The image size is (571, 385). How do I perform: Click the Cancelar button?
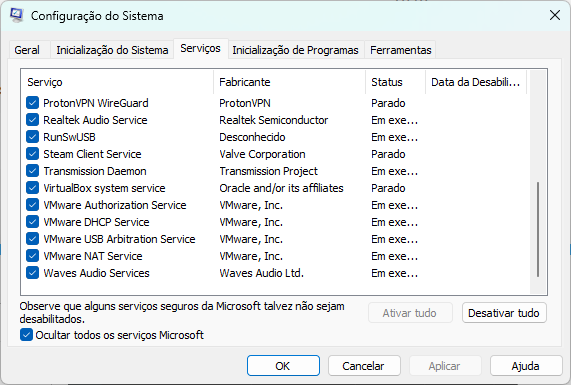point(364,366)
